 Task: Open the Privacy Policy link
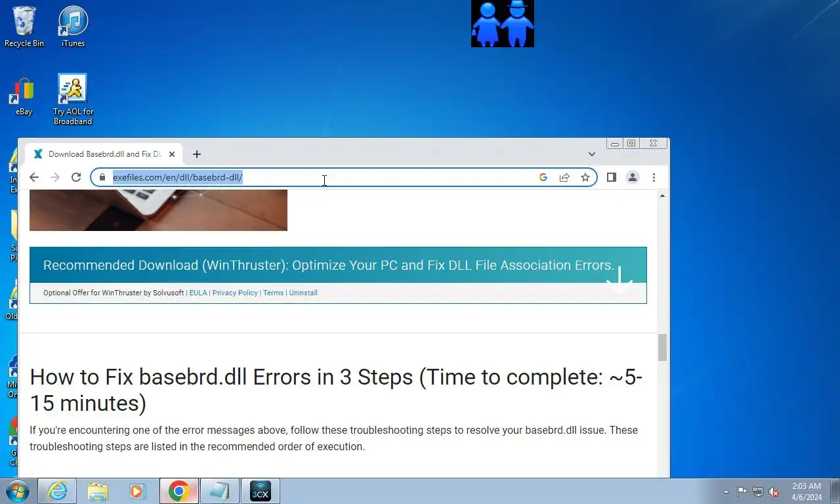(x=235, y=293)
